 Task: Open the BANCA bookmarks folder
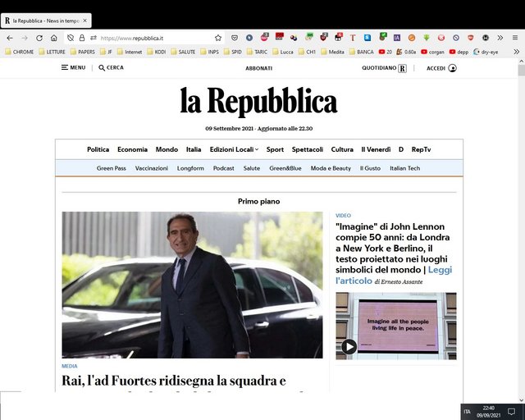(362, 52)
